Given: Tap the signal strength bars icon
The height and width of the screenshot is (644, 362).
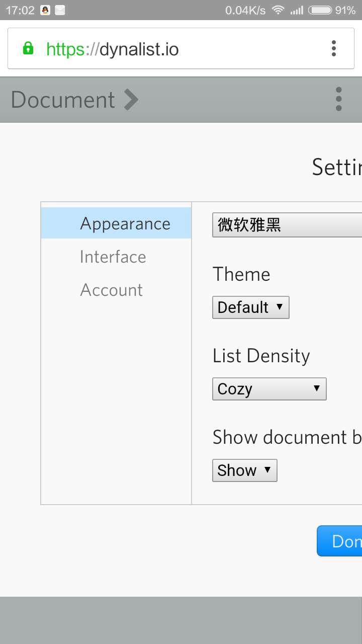Looking at the screenshot, I should [x=298, y=9].
